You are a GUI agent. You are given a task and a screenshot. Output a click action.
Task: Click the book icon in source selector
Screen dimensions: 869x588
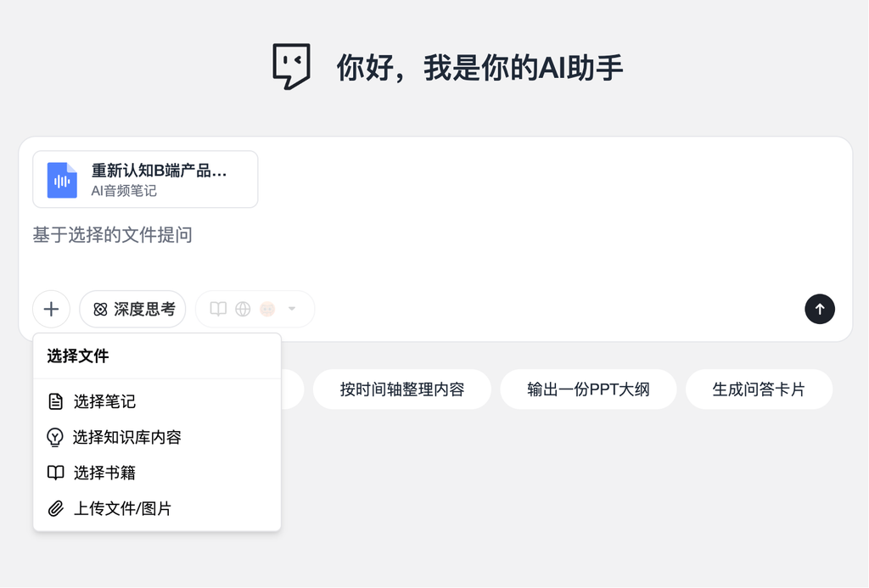click(218, 309)
